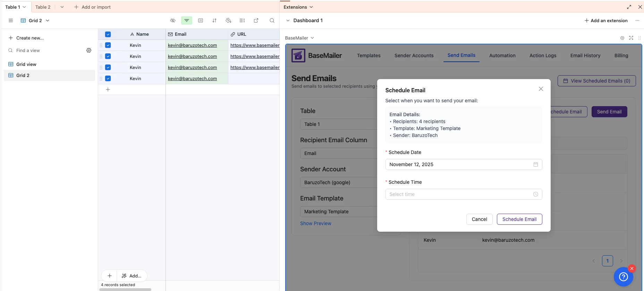
Task: Click the view settings gear icon
Action: point(89,50)
